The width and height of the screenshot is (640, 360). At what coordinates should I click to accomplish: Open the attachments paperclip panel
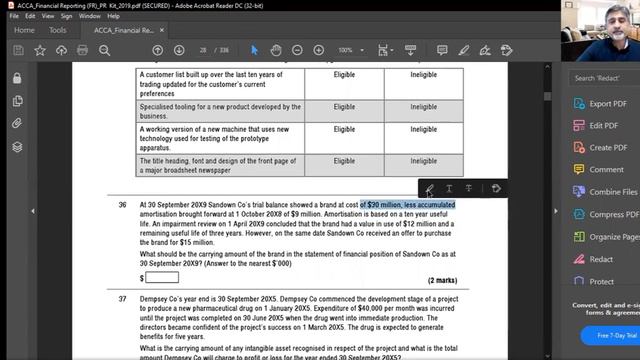(x=17, y=123)
